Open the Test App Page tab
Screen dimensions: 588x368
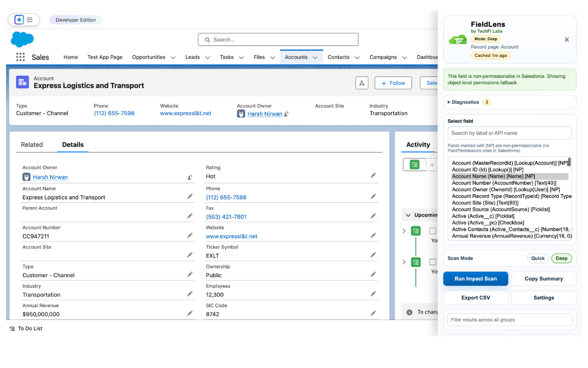click(105, 57)
